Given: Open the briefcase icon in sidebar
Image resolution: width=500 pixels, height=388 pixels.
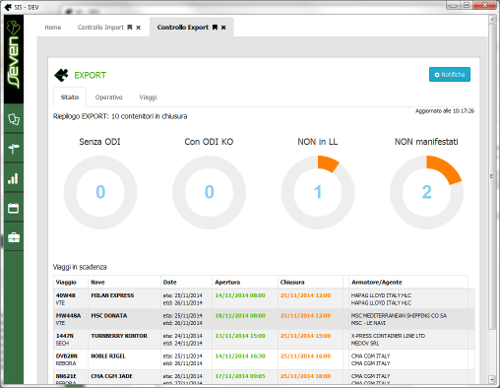Looking at the screenshot, I should click(14, 237).
